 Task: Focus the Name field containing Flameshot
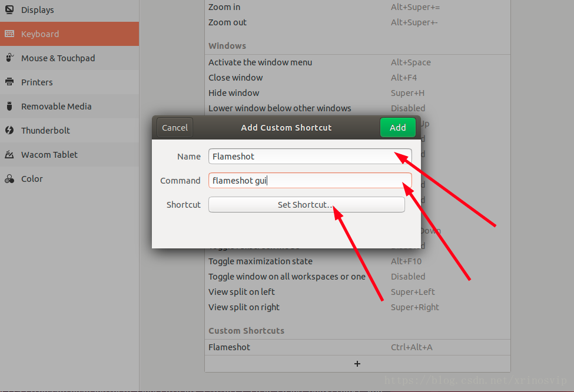click(310, 157)
